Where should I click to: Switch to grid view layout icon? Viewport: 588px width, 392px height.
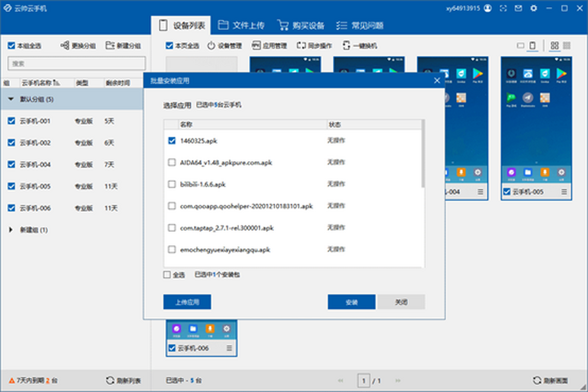[555, 46]
